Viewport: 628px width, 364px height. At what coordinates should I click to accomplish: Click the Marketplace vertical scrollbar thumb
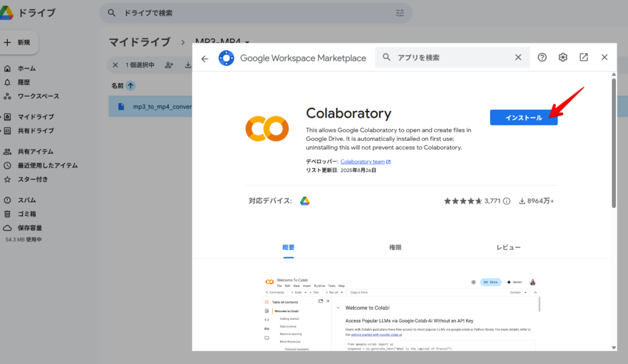click(x=613, y=143)
